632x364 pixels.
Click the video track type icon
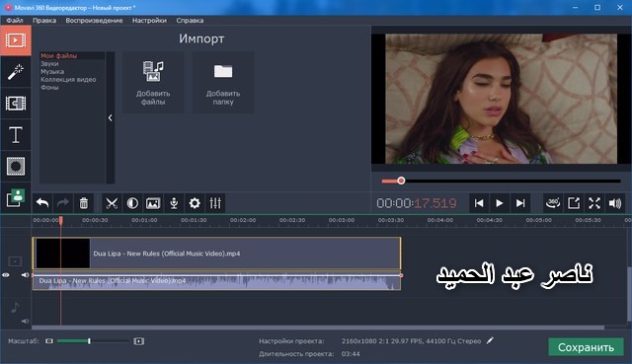click(x=15, y=261)
